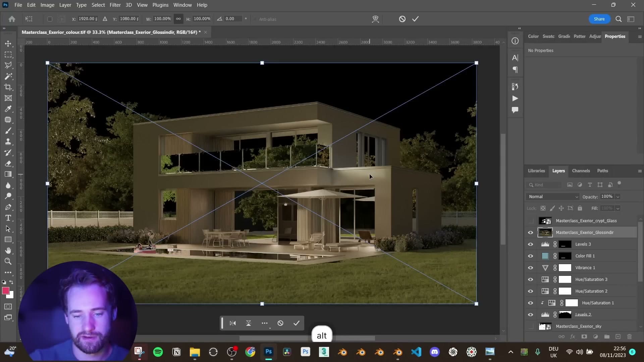Cancel transform using the options bar icon
The width and height of the screenshot is (644, 362).
click(402, 19)
